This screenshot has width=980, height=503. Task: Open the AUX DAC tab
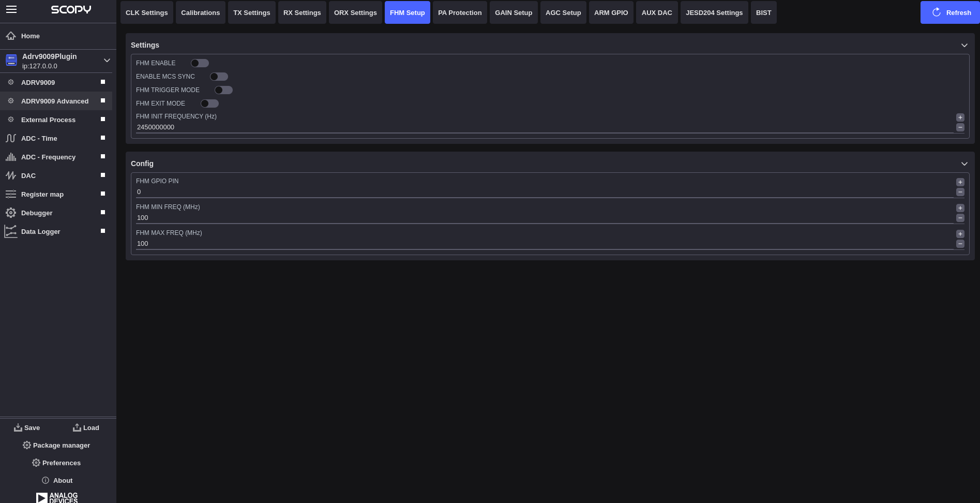pyautogui.click(x=657, y=12)
